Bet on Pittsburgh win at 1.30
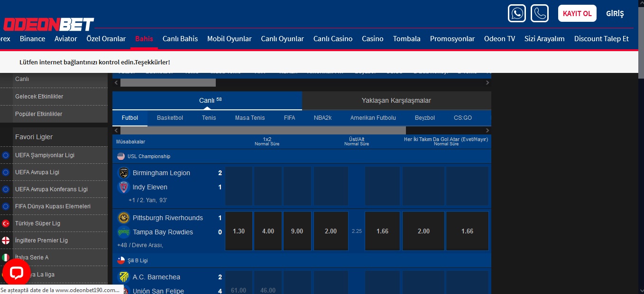The height and width of the screenshot is (294, 644). point(239,231)
